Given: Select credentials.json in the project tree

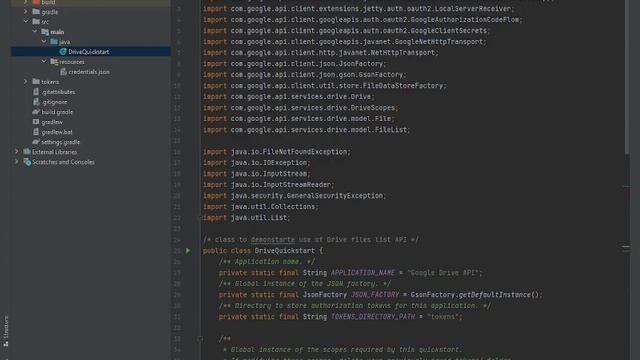Looking at the screenshot, I should (89, 72).
